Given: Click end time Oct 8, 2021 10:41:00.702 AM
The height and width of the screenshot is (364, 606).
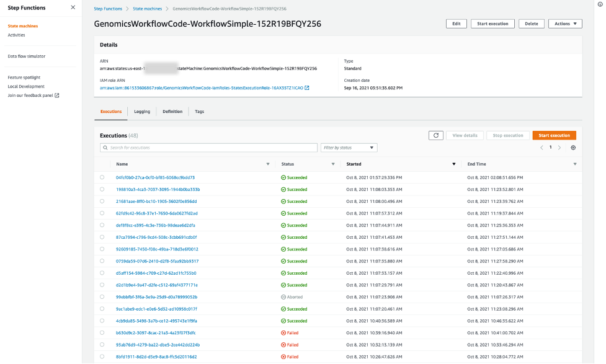Looking at the screenshot, I should 495,333.
